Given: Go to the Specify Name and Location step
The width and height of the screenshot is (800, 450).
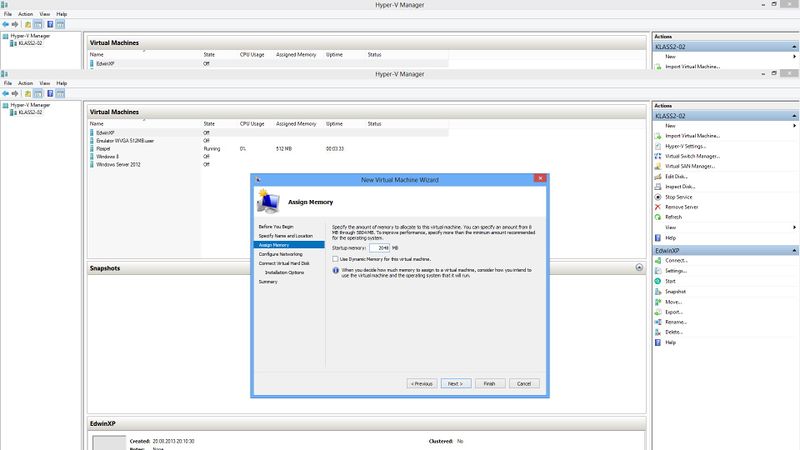Looking at the screenshot, I should point(286,236).
